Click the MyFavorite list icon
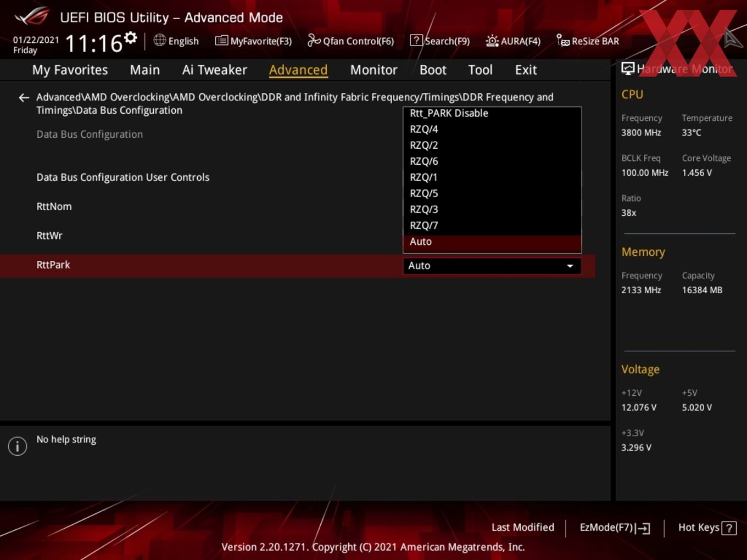747x560 pixels. [221, 41]
